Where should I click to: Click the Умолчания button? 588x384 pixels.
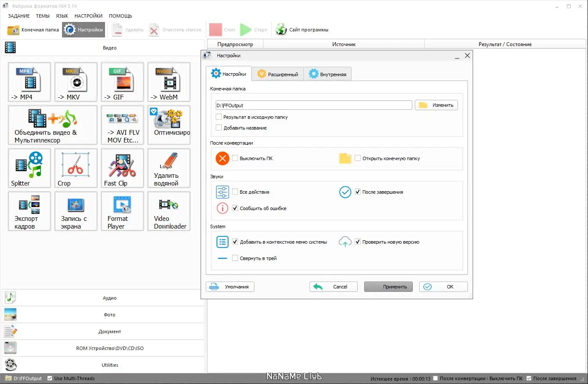230,287
